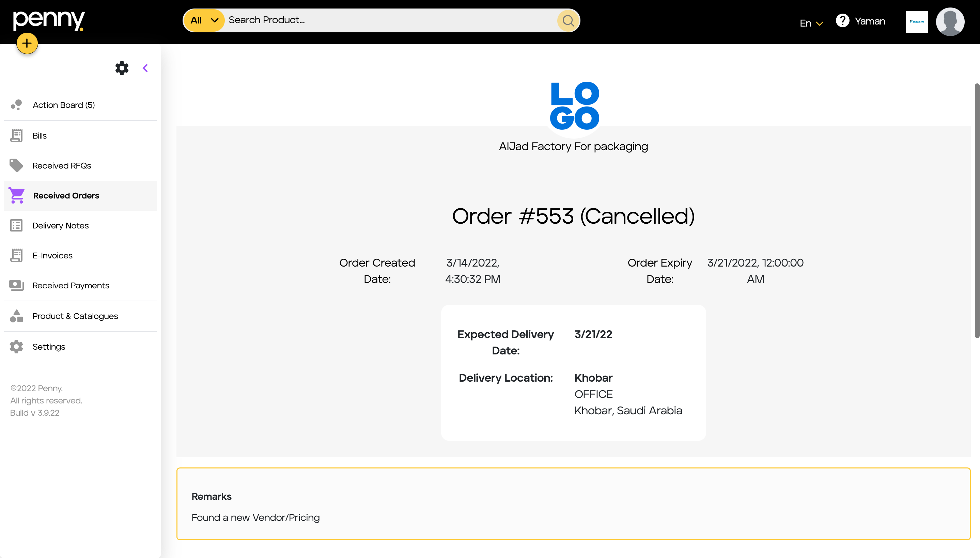Collapse sidebar with purple chevron

coord(145,68)
